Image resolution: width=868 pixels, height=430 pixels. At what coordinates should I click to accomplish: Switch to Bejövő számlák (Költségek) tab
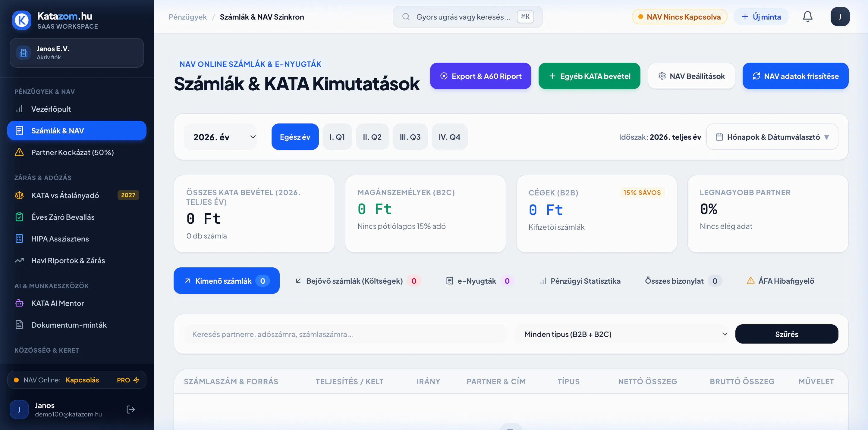357,280
